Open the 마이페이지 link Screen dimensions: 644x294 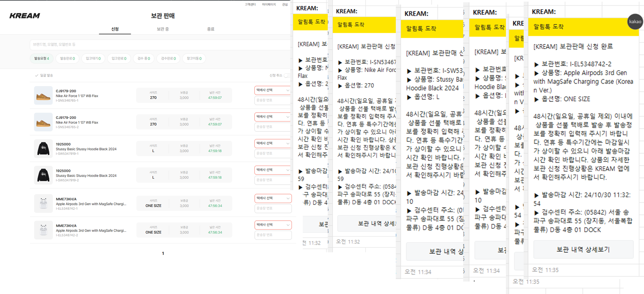coord(269,5)
